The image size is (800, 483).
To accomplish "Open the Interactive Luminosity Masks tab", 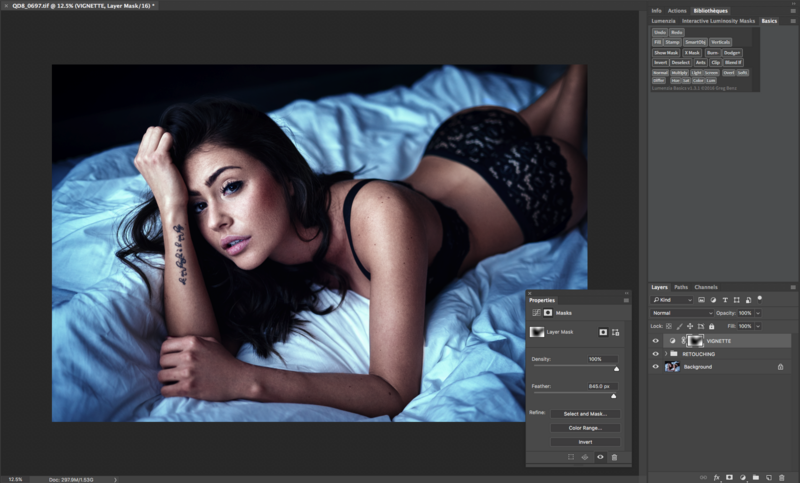I will 718,21.
